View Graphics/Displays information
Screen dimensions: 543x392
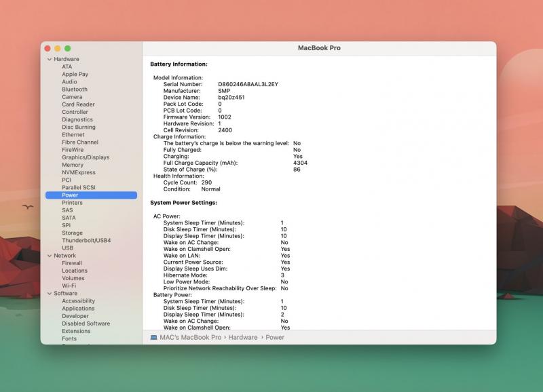click(x=86, y=157)
